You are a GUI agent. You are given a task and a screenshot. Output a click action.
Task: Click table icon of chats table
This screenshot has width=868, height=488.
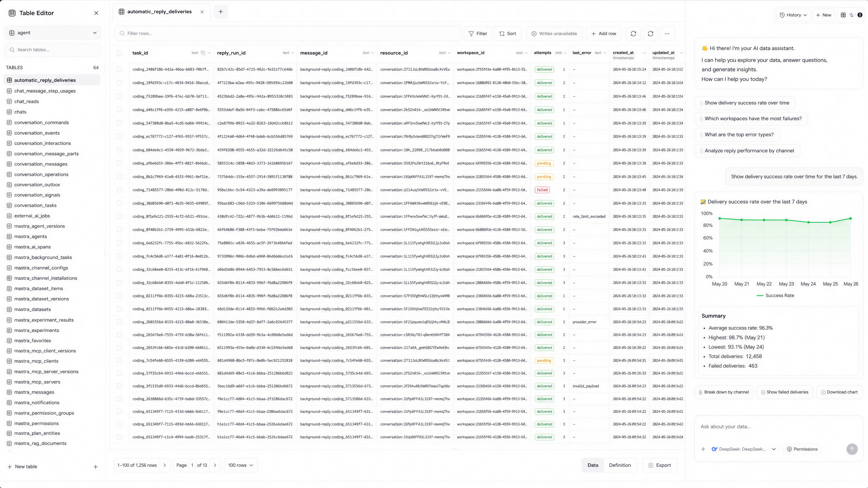(x=10, y=112)
